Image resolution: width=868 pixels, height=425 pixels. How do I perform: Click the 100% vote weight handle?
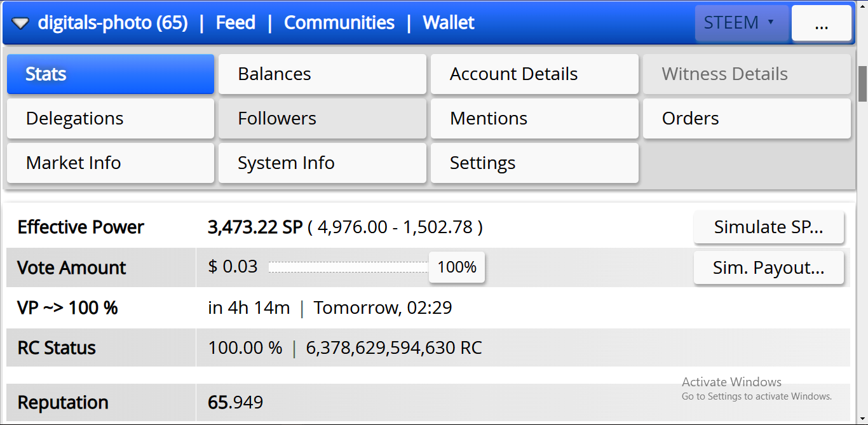click(457, 267)
